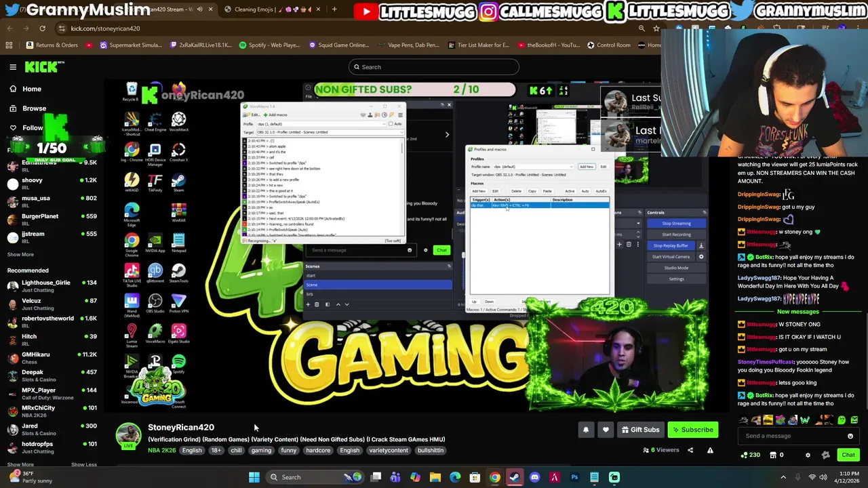
Task: Click the Kick search field
Action: (x=434, y=67)
